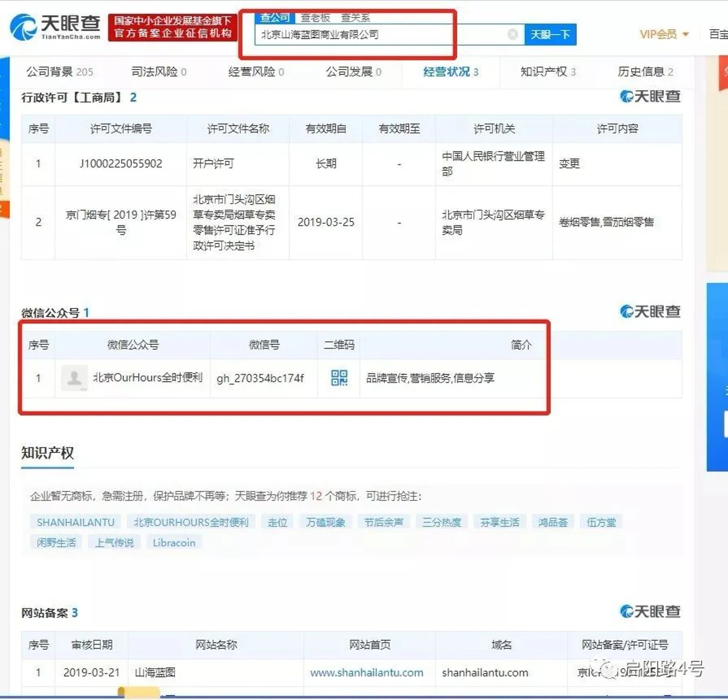Click the Libracoin trademark suggestion
Screen dimensions: 728x700
(174, 543)
